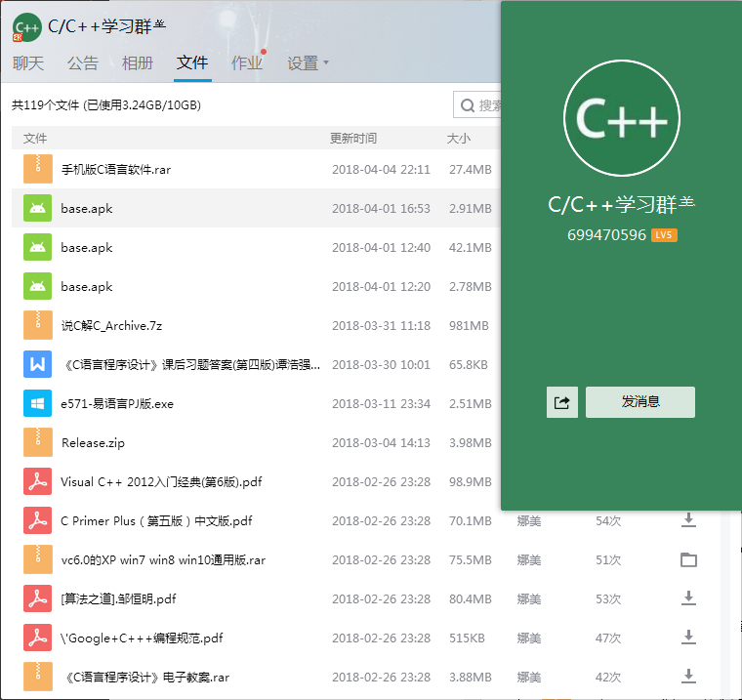Select file [算法之道].邹恒明.pdf
742x700 pixels.
coord(118,599)
